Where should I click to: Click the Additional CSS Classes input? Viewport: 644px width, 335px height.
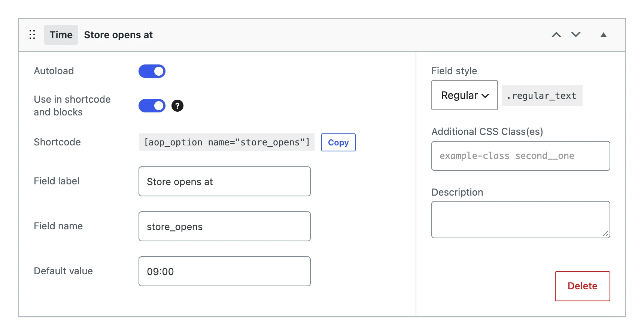[x=521, y=156]
